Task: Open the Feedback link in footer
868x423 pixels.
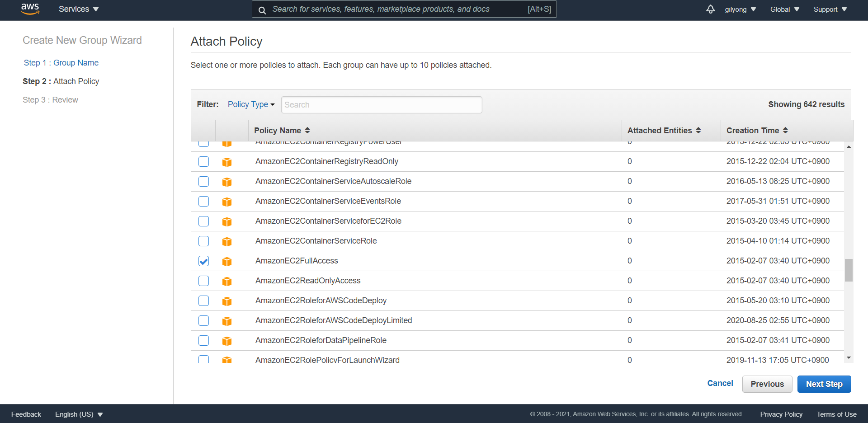Action: click(26, 414)
